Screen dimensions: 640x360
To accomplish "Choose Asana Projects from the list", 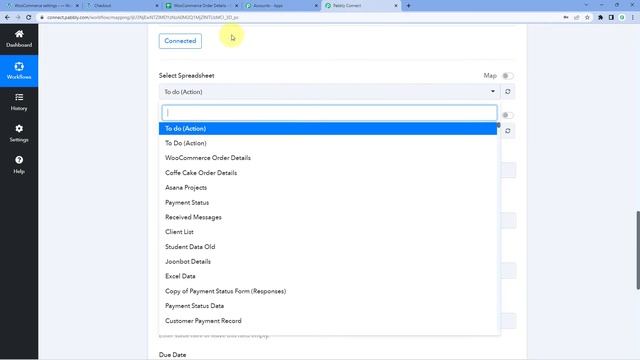I will 328,188.
